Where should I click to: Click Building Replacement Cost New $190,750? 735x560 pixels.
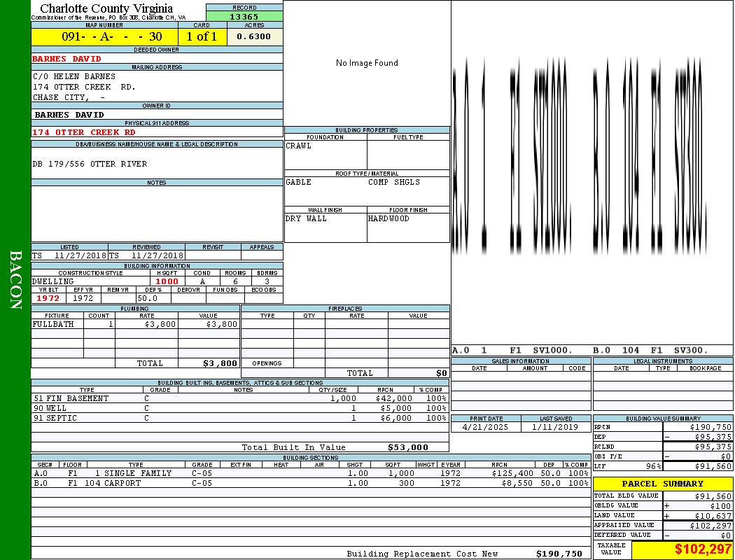(559, 554)
